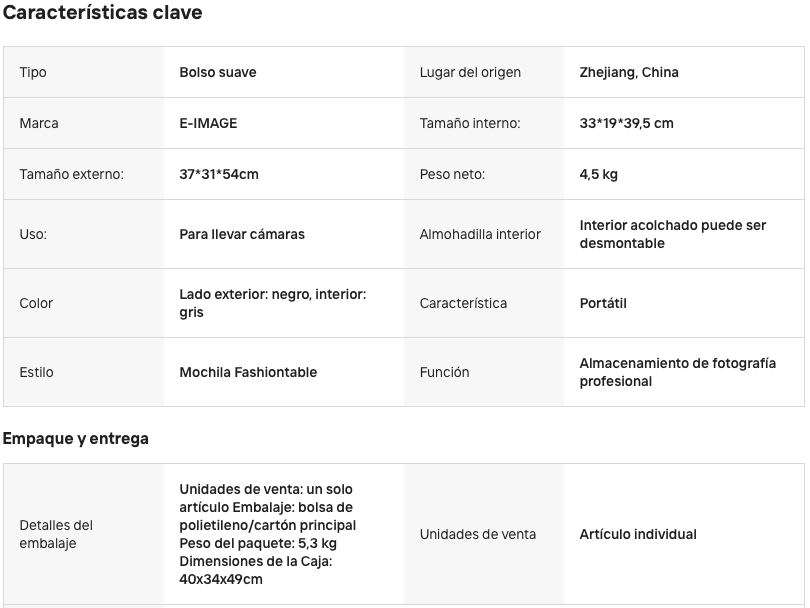Click the packaging details text with box dimensions
Viewport: 810px width, 608px height.
point(267,534)
